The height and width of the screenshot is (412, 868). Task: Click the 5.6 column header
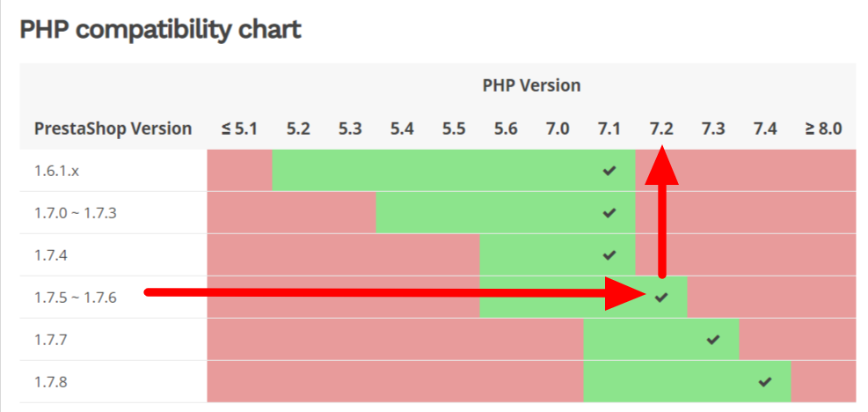click(506, 129)
